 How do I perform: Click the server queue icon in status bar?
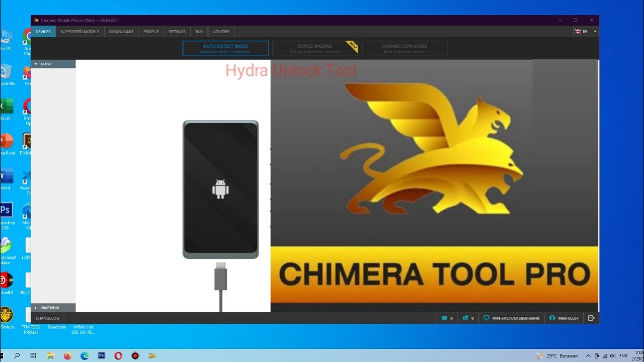(x=465, y=318)
